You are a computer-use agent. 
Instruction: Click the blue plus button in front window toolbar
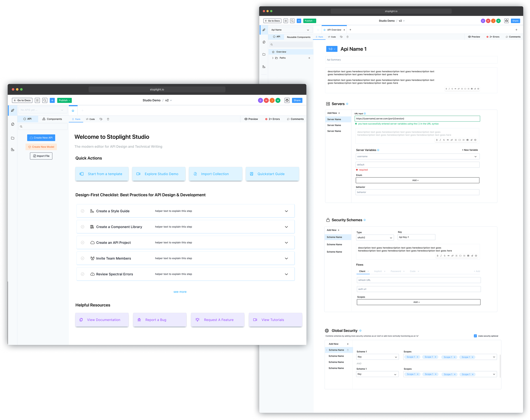click(x=52, y=100)
